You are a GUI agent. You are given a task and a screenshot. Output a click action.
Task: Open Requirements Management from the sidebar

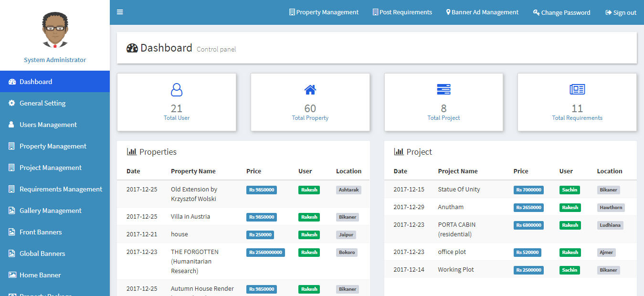61,189
